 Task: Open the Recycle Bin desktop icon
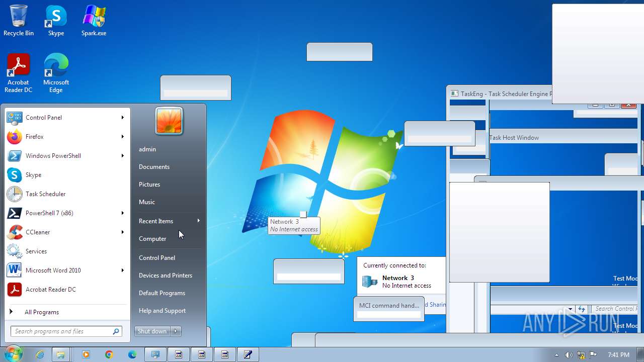(19, 21)
